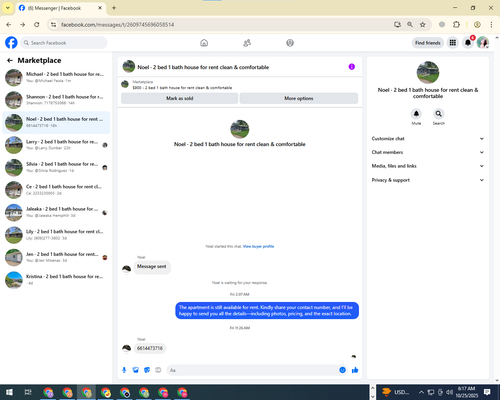The height and width of the screenshot is (400, 500).
Task: Focus the Search Facebook field
Action: [64, 43]
